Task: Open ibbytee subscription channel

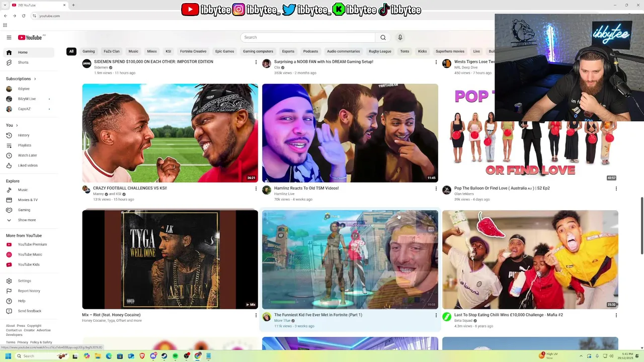Action: point(29,89)
